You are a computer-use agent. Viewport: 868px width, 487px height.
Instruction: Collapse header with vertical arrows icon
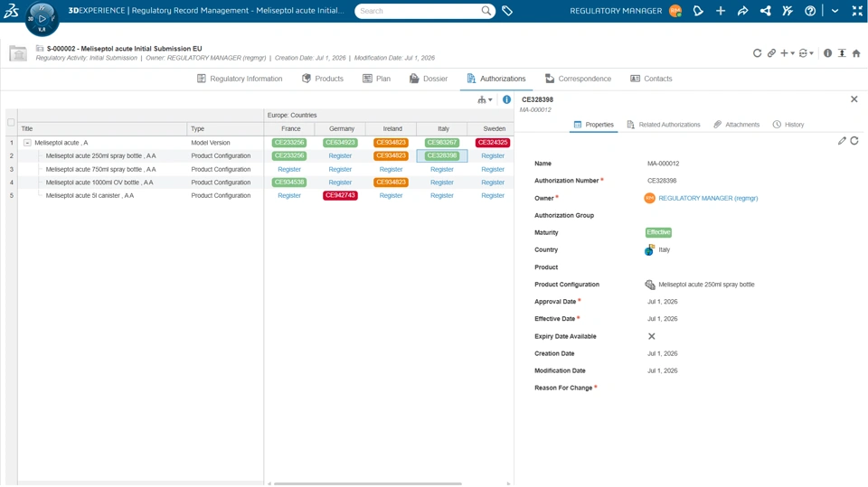tap(842, 53)
